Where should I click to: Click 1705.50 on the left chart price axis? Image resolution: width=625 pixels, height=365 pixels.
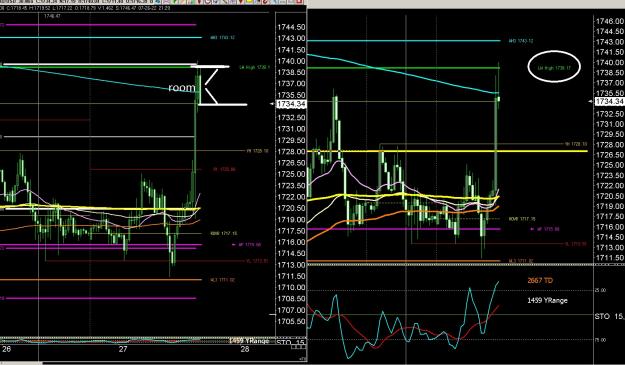pos(291,322)
